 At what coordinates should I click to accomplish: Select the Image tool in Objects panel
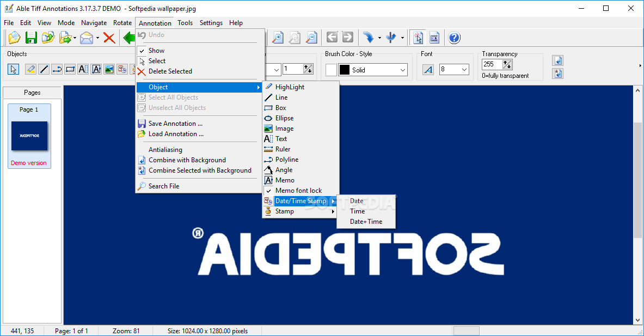(109, 69)
